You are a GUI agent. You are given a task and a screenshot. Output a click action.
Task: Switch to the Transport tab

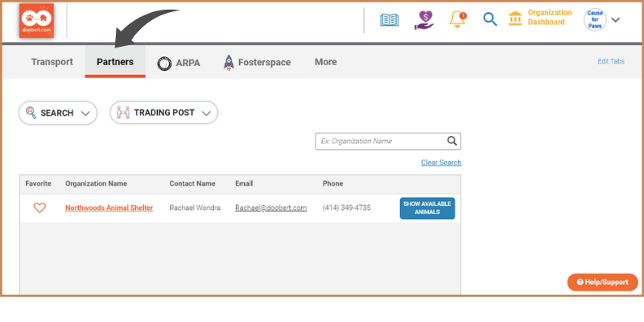point(52,62)
